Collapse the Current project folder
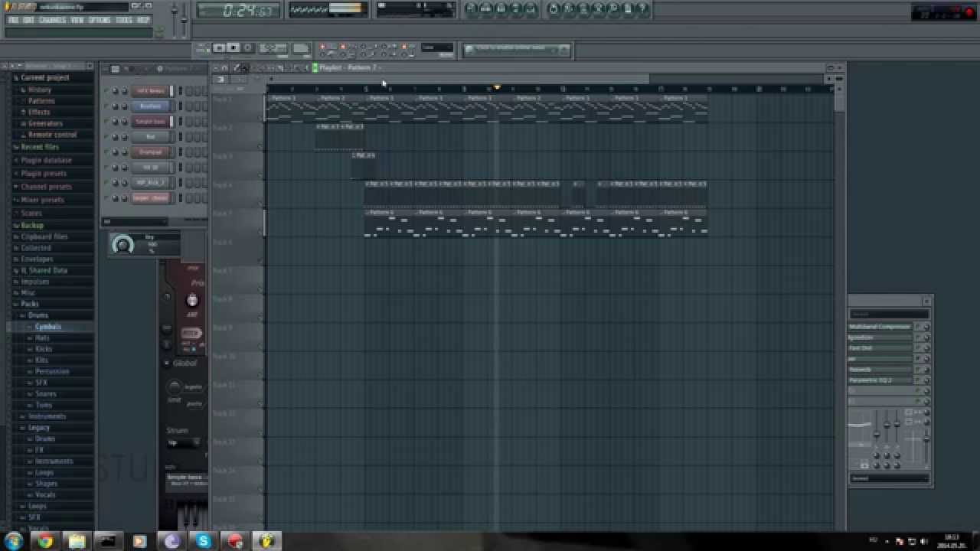The height and width of the screenshot is (551, 980). [45, 78]
